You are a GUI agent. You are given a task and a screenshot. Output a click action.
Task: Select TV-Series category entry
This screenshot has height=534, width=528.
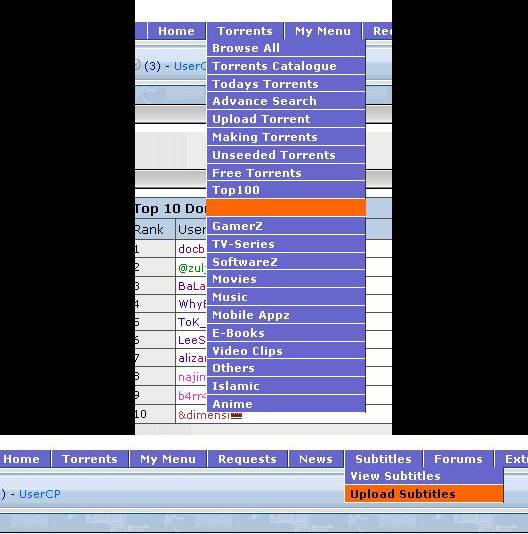tap(286, 244)
